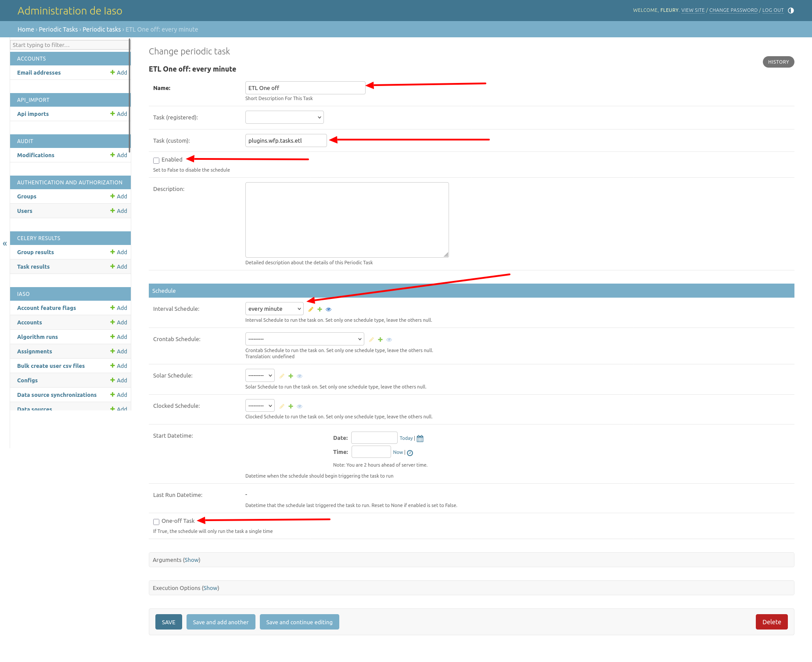This screenshot has width=812, height=662.
Task: Delete this periodic task
Action: 772,622
